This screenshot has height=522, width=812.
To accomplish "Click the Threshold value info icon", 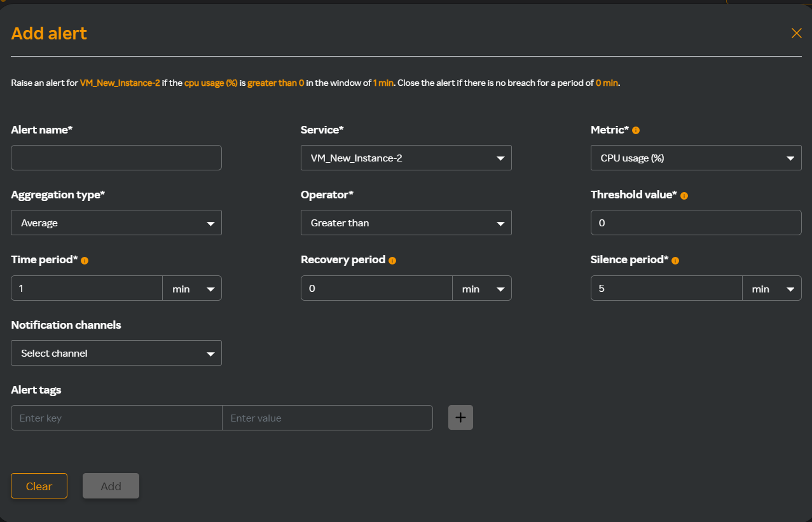I will (684, 196).
